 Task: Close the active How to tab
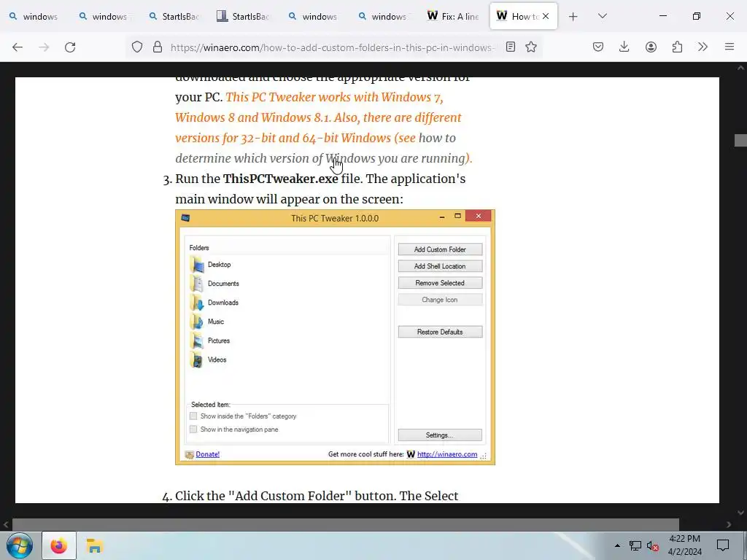coord(546,16)
